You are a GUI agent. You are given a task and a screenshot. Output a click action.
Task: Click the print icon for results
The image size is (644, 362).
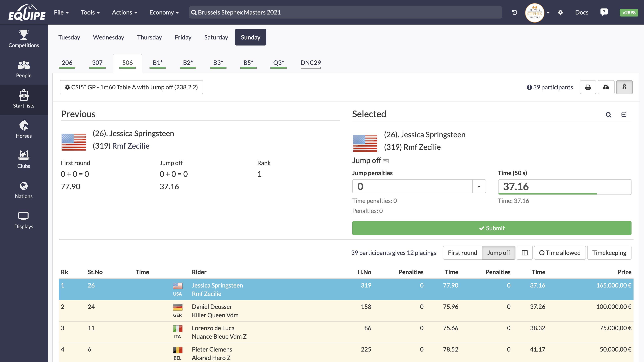(x=587, y=87)
